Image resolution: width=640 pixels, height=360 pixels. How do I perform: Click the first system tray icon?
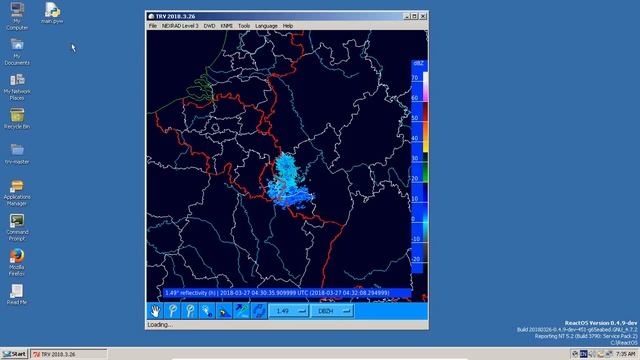tap(575, 354)
